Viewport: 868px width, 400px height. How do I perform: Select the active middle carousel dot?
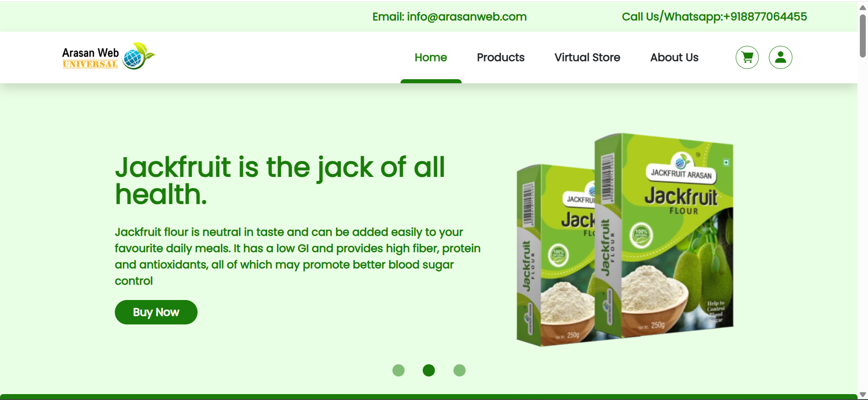(x=429, y=370)
